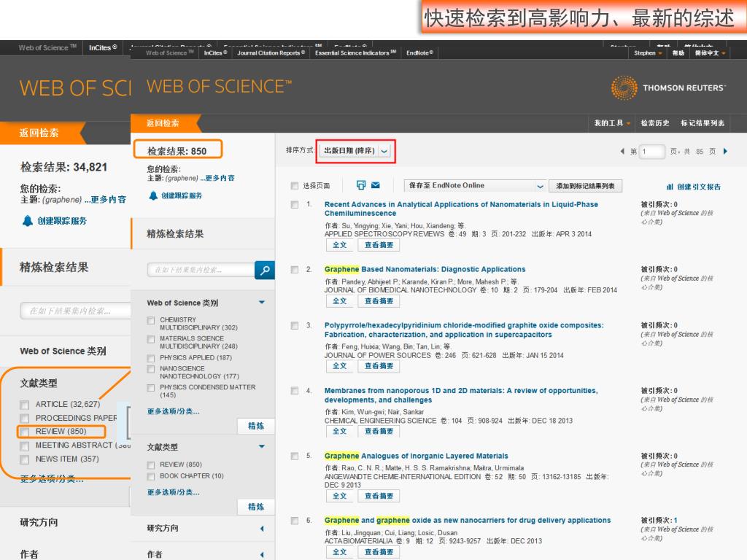Open title Polypyrrole/hexadecylpyridinium chloride-modified graphite oxide
This screenshot has height=560, width=747.
464,330
